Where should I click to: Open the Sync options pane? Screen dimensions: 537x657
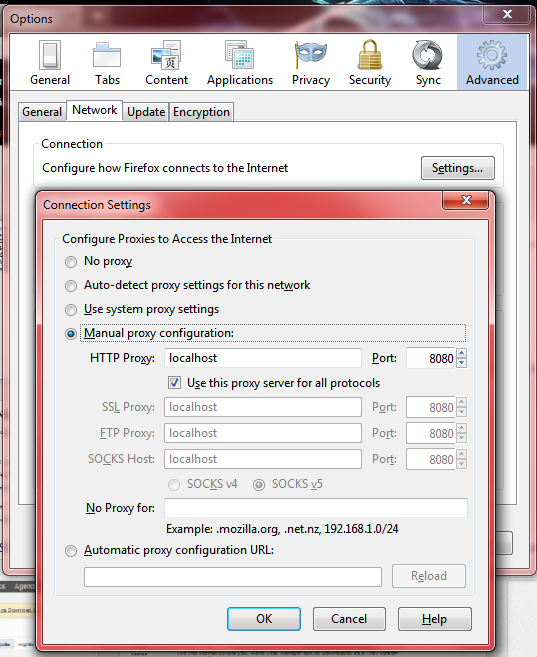(x=428, y=62)
